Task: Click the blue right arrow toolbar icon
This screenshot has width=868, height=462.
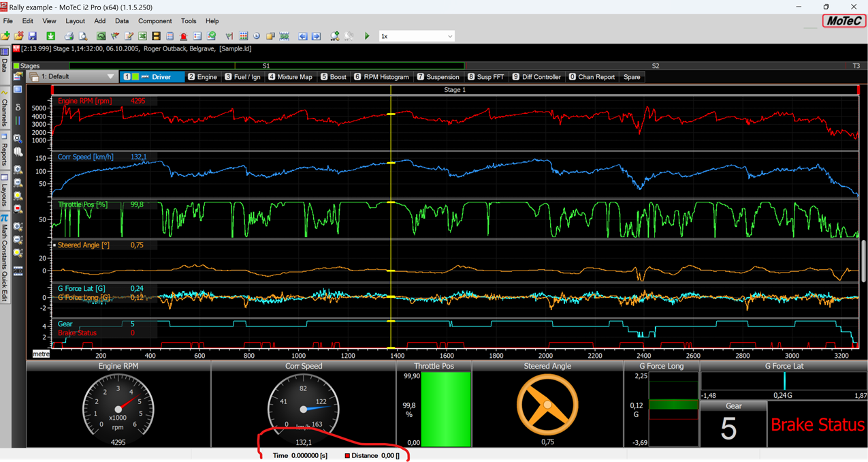Action: [x=316, y=36]
